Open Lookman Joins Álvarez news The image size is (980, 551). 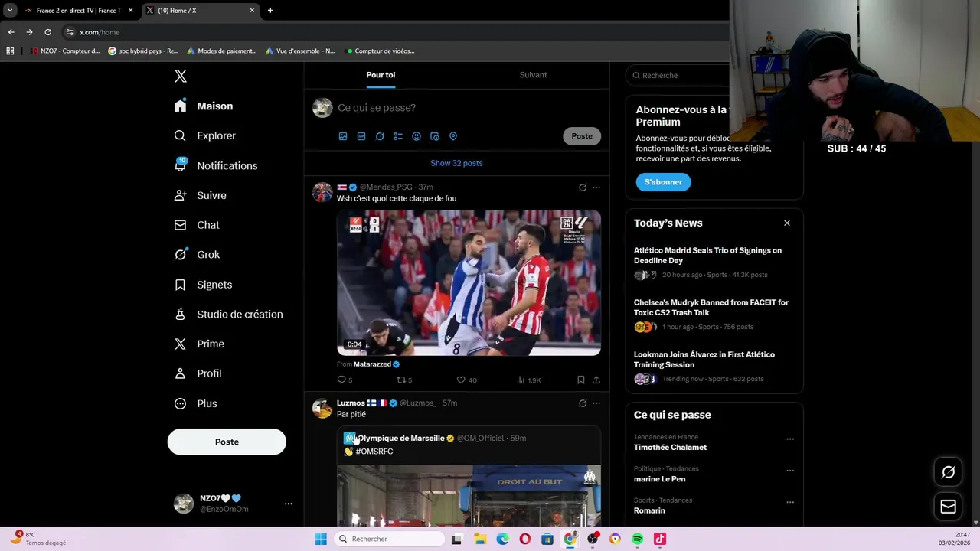(714, 366)
